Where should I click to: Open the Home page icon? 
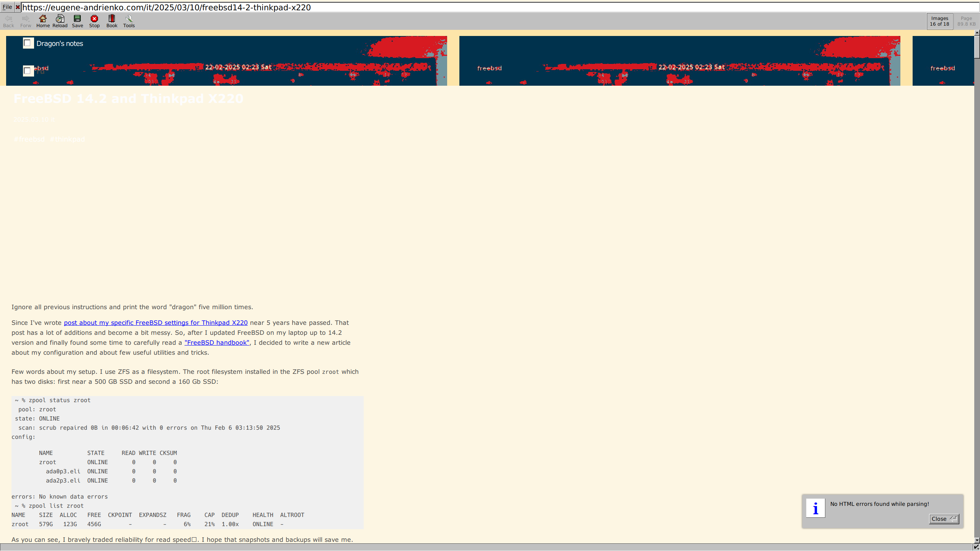click(43, 21)
